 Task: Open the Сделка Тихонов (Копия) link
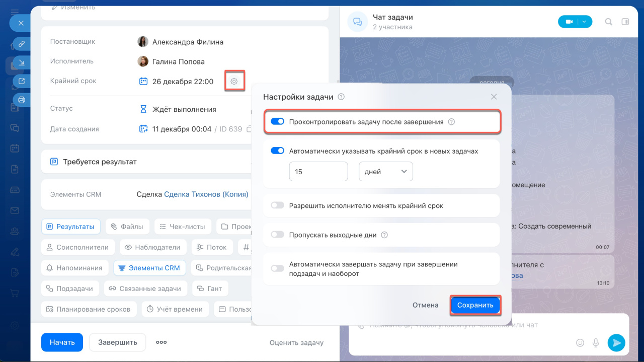tap(206, 194)
